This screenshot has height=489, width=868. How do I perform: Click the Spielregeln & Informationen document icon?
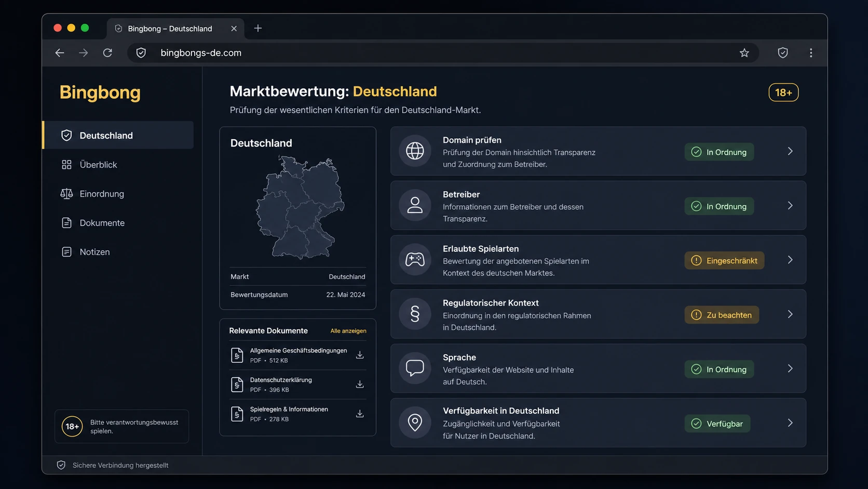(237, 414)
